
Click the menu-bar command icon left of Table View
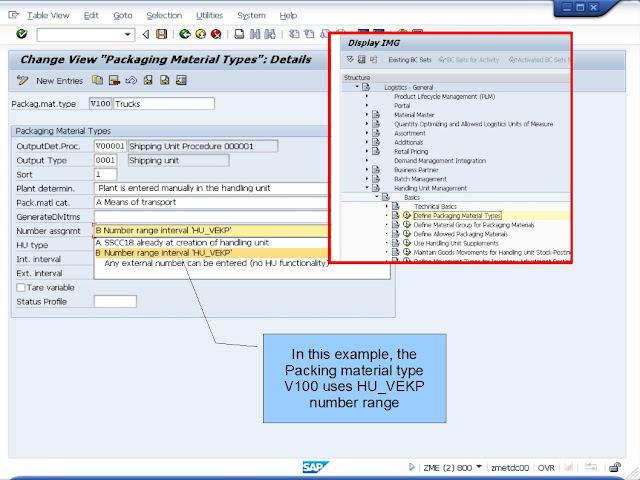[13, 16]
